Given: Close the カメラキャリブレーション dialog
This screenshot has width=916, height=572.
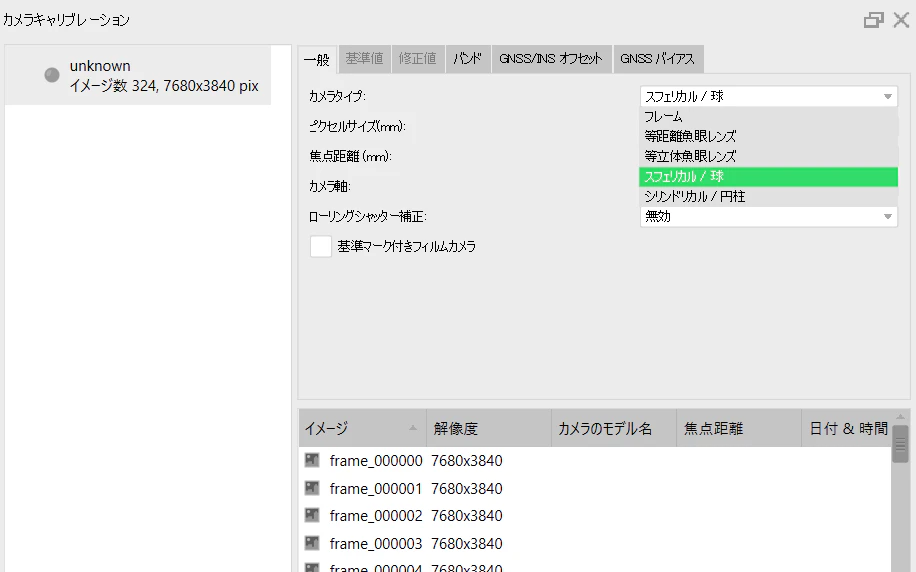Looking at the screenshot, I should coord(901,20).
